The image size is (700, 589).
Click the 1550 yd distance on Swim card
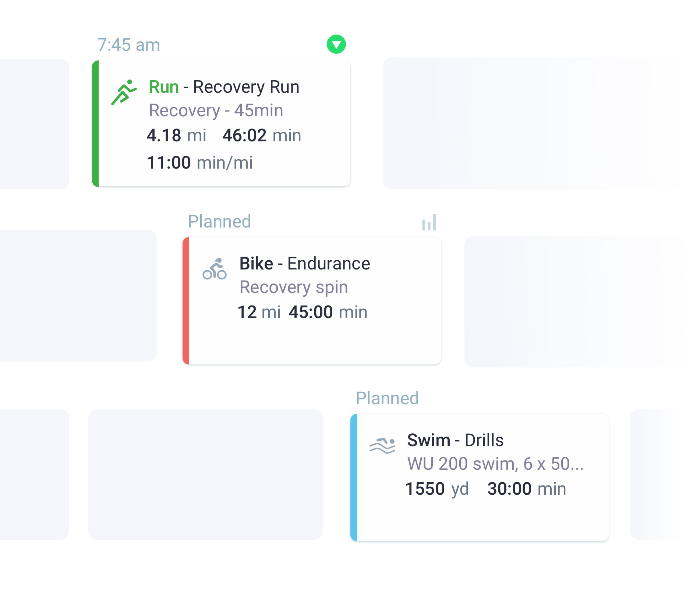437,489
